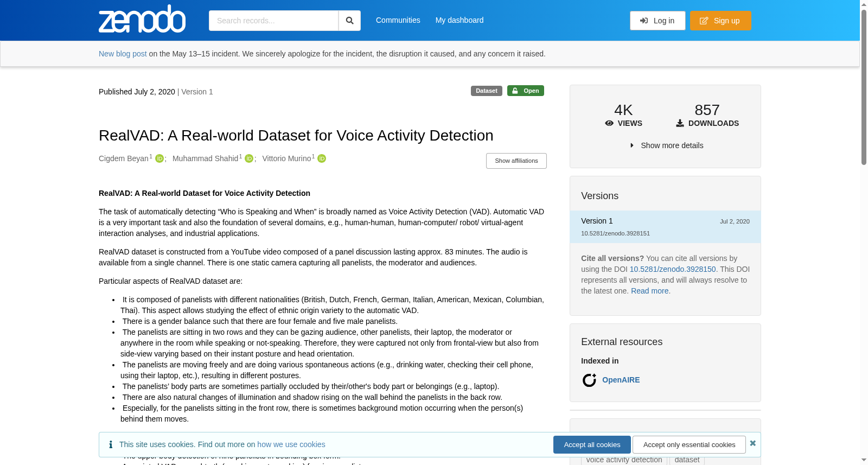Focus the Search records field

coord(273,21)
